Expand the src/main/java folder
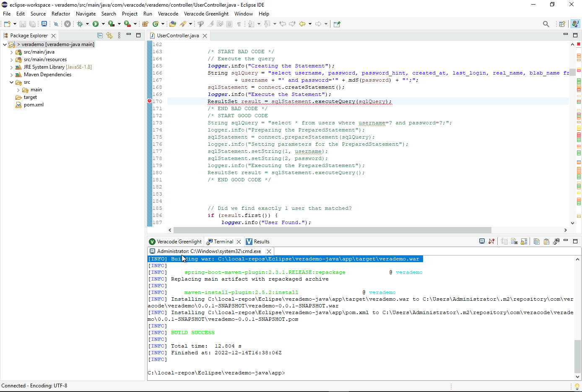 tap(11, 52)
